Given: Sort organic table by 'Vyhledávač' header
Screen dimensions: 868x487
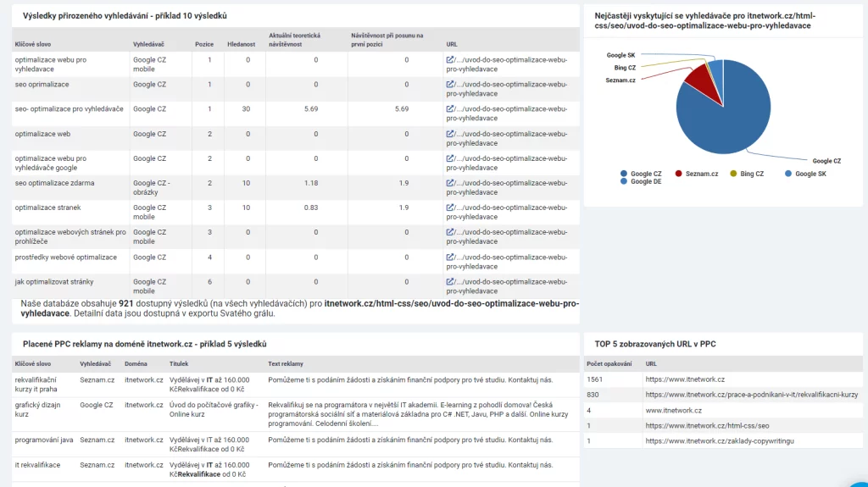Looking at the screenshot, I should (148, 44).
